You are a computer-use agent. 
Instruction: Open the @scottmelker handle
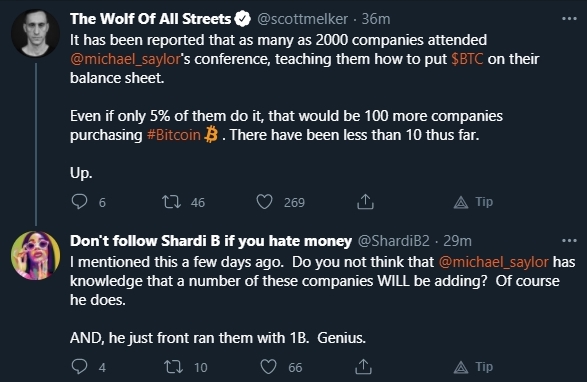[302, 19]
